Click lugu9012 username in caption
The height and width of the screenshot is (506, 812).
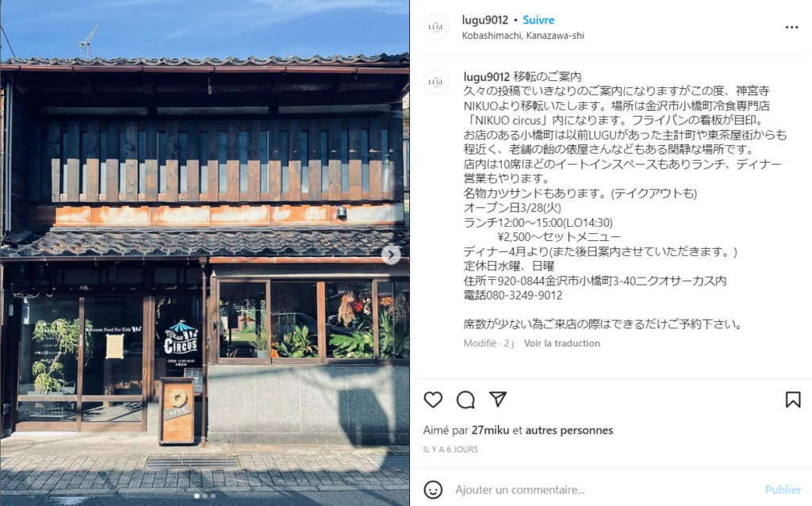coord(487,77)
